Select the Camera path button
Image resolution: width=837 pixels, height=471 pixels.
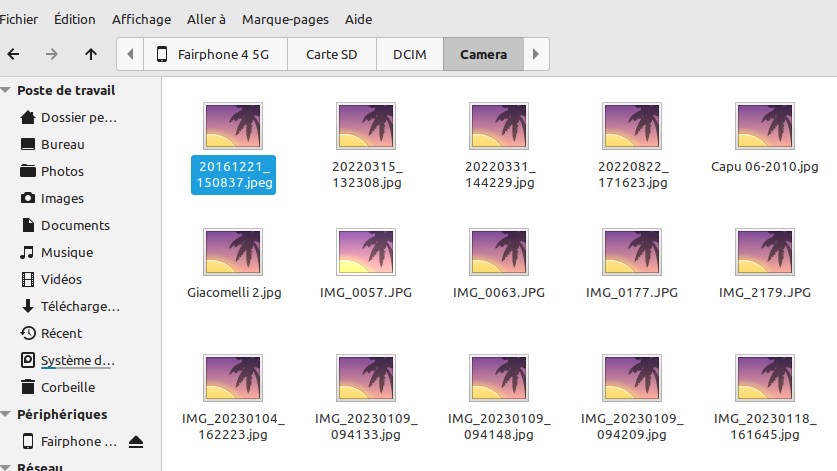point(483,54)
